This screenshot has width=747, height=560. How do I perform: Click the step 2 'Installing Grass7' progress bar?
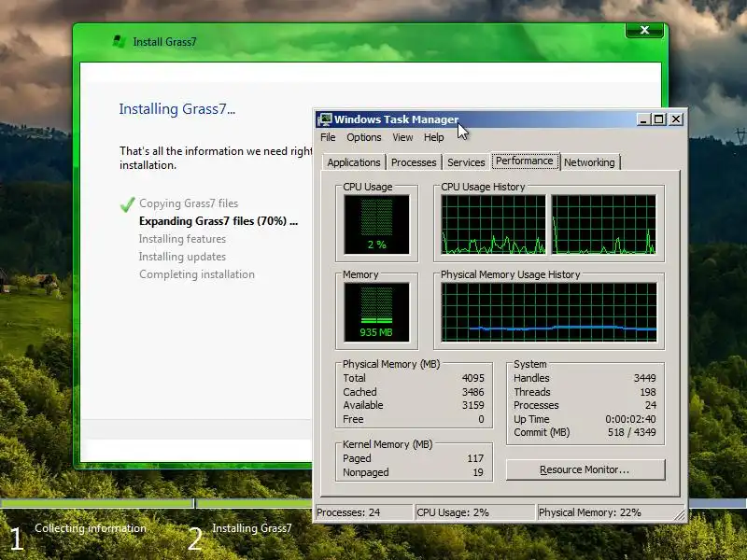[254, 503]
